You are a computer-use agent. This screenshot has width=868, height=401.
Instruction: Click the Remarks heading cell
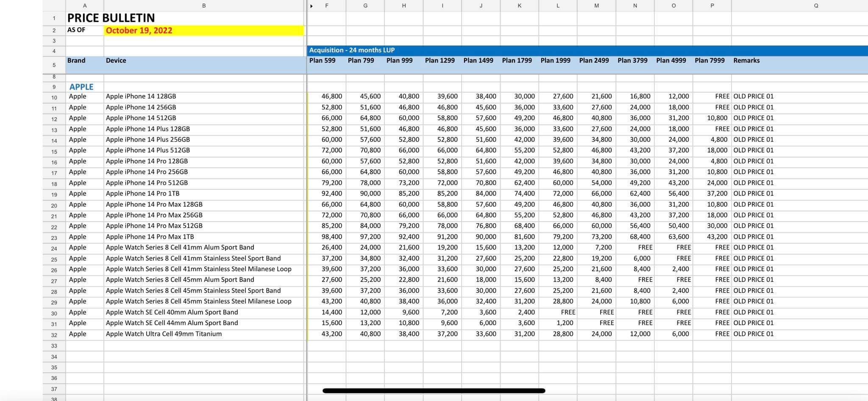(x=746, y=61)
